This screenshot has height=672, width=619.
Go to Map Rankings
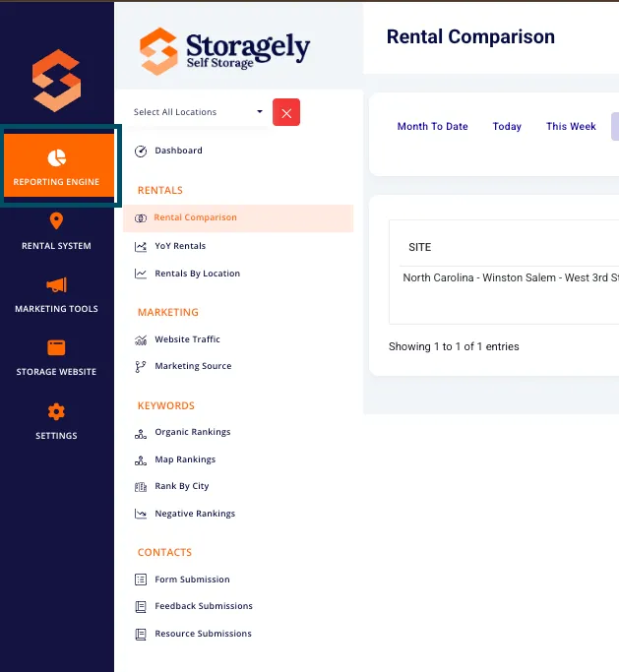tap(185, 459)
